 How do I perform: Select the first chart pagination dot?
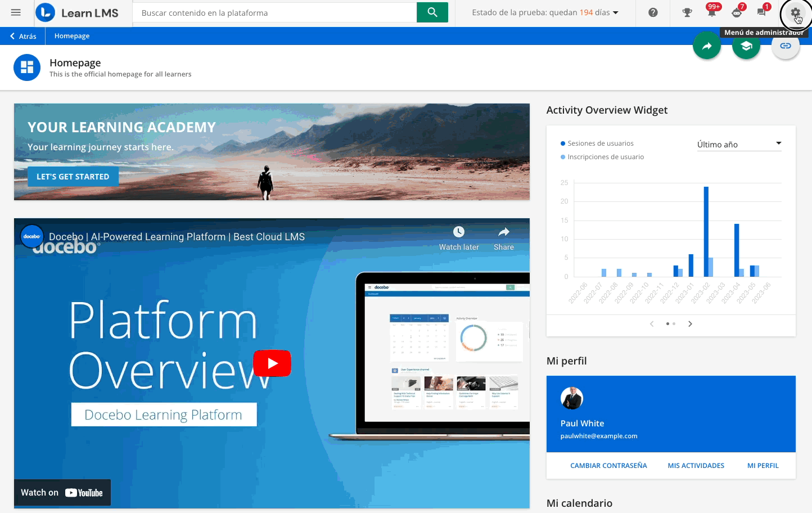[667, 323]
